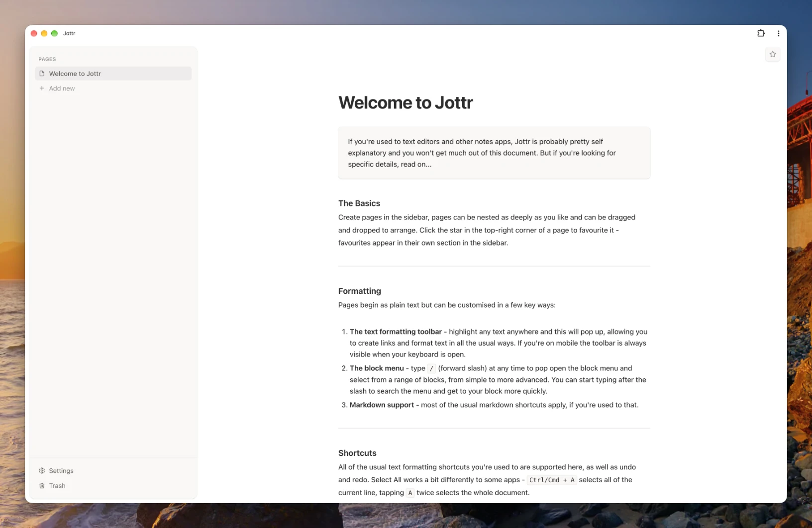Image resolution: width=812 pixels, height=528 pixels.
Task: Open the Welcome to Jottr page in sidebar
Action: (113, 74)
